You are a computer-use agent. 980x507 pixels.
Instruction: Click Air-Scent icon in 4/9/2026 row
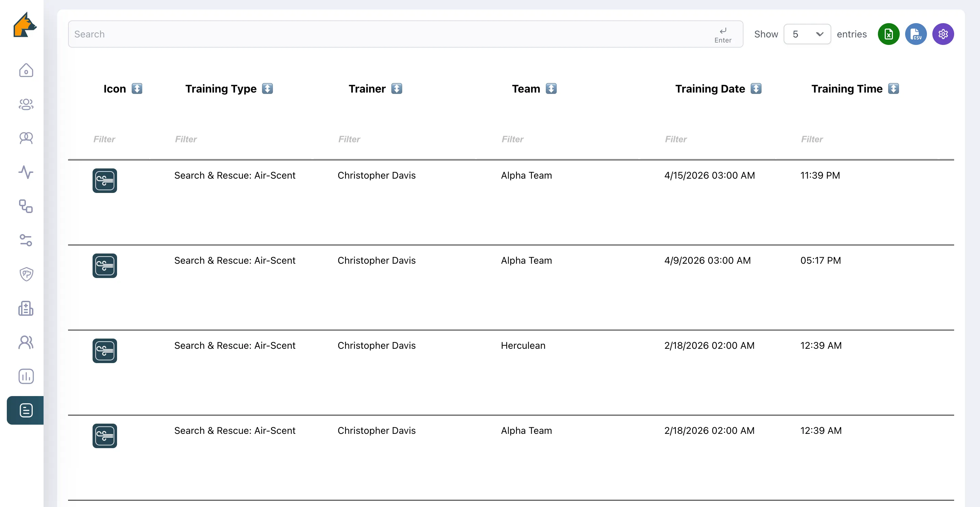coord(104,266)
